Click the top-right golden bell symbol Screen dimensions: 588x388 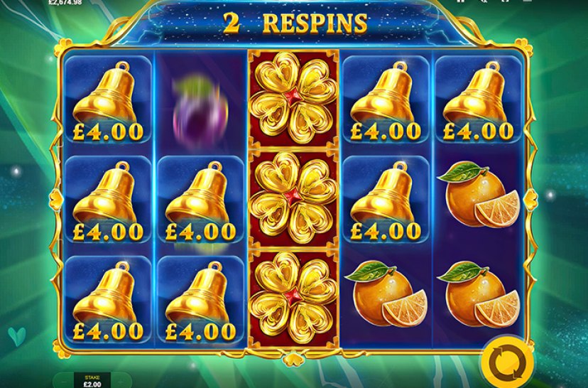point(479,99)
